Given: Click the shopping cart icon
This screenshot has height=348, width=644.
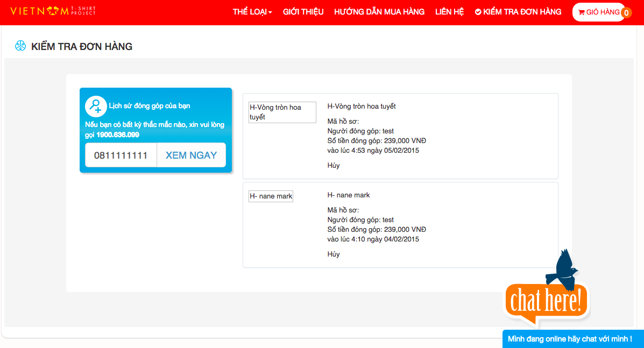Looking at the screenshot, I should pos(581,12).
